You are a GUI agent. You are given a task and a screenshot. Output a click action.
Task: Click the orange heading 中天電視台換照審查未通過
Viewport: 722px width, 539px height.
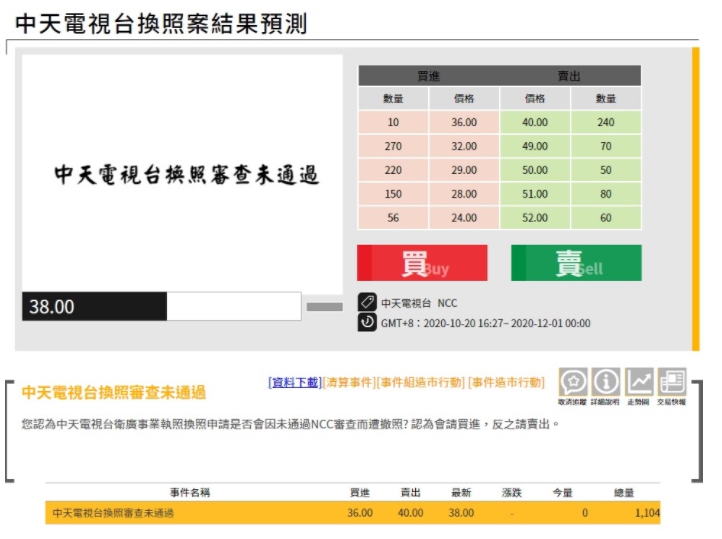click(x=114, y=393)
